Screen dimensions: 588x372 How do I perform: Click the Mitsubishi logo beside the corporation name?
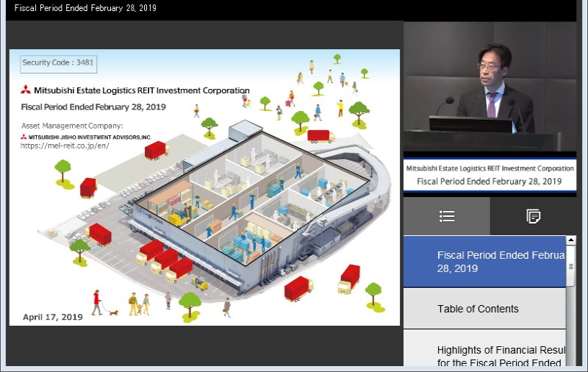click(x=26, y=89)
